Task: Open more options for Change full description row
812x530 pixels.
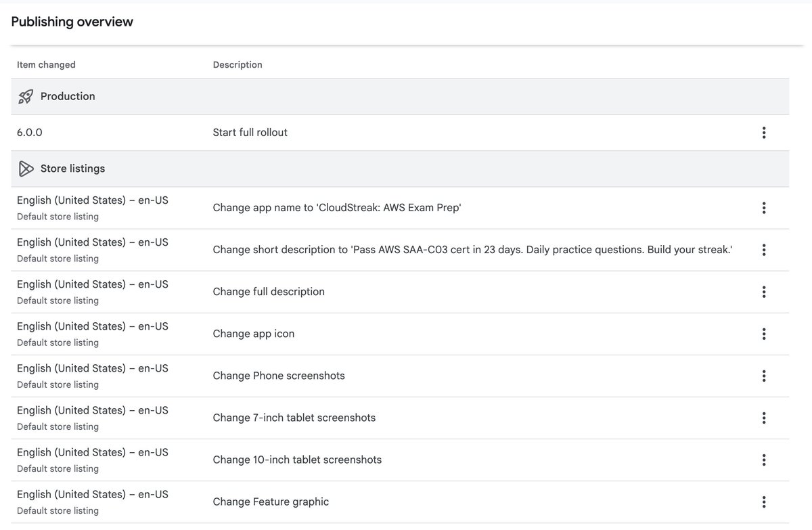Action: pos(763,292)
